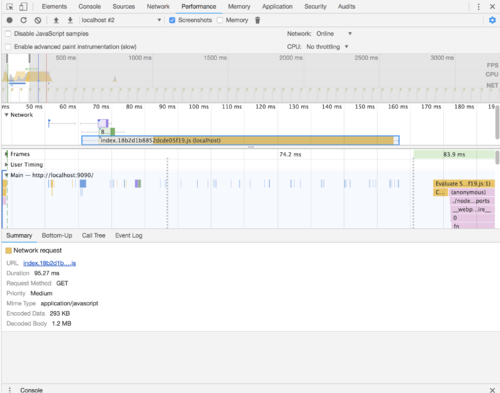
Task: Click the right overview selection handle
Action: coord(30,58)
